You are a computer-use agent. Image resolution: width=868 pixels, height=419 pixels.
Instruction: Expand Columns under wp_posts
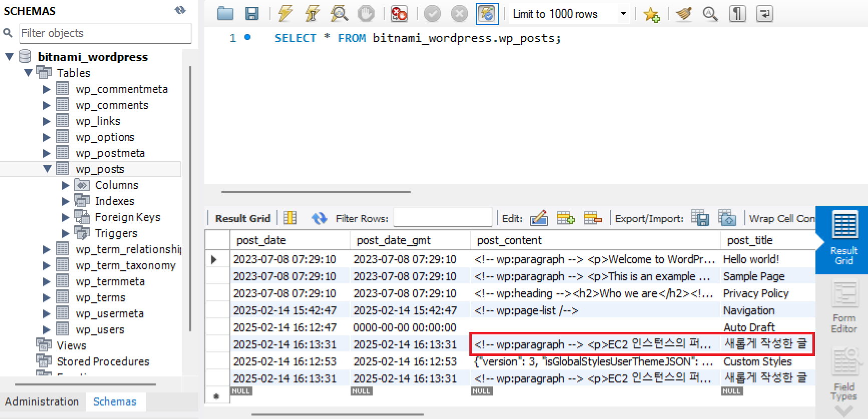pyautogui.click(x=66, y=186)
